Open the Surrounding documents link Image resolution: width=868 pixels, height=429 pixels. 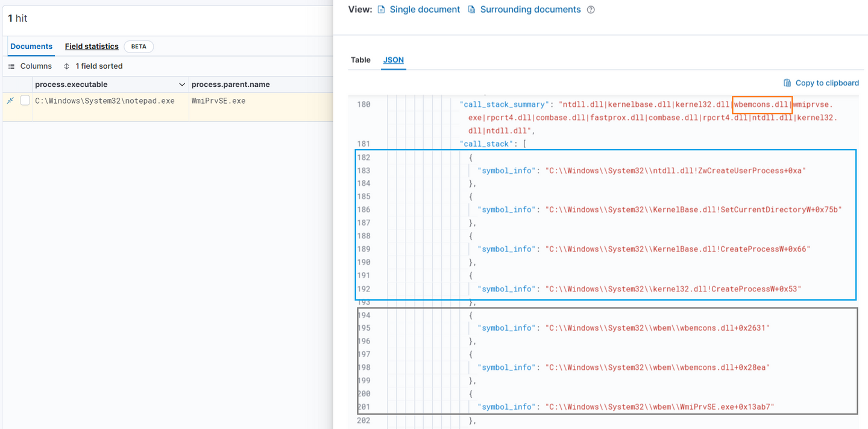(x=530, y=10)
